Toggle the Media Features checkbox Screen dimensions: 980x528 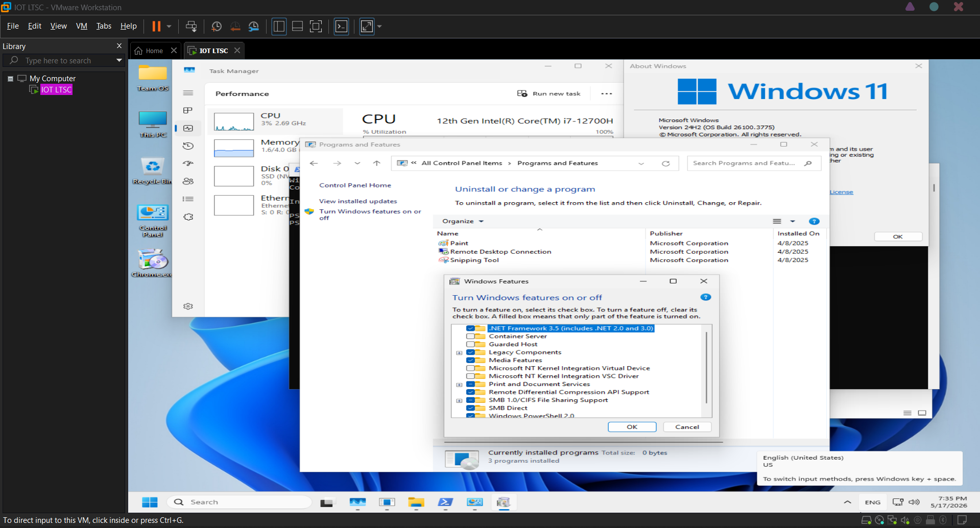click(470, 360)
